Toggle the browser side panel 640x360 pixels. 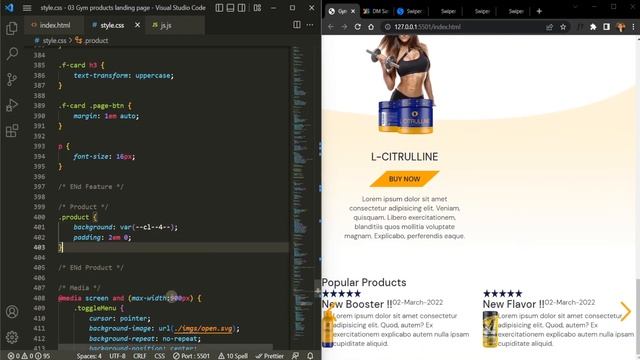point(607,27)
